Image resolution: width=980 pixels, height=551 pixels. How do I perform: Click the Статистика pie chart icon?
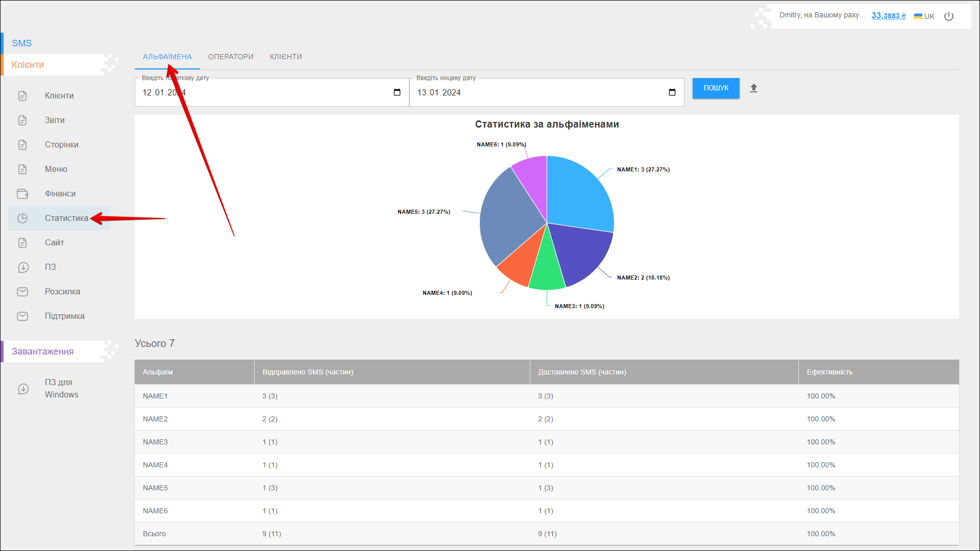(x=22, y=218)
